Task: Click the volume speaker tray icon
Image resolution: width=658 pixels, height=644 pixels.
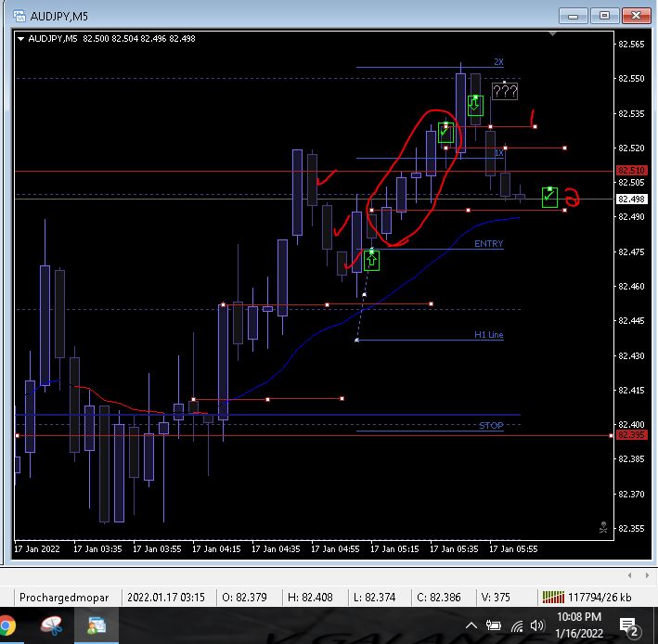Action: tap(537, 626)
